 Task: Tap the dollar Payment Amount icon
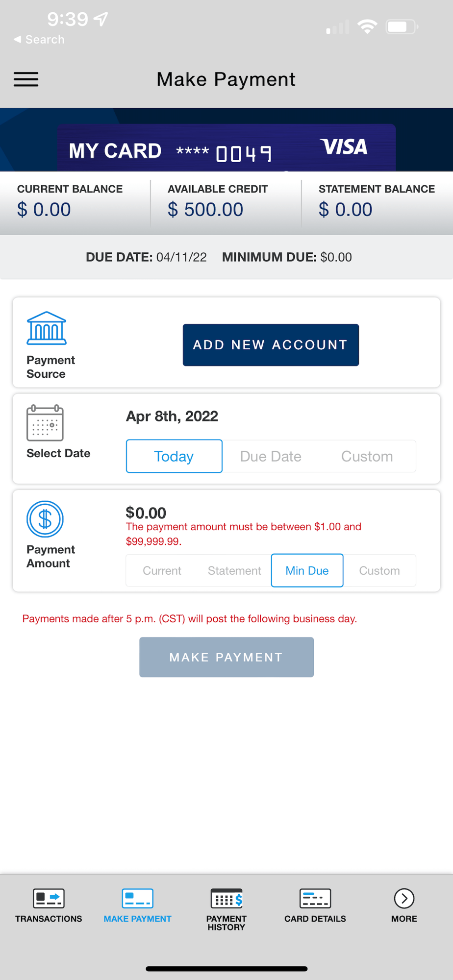pos(45,519)
